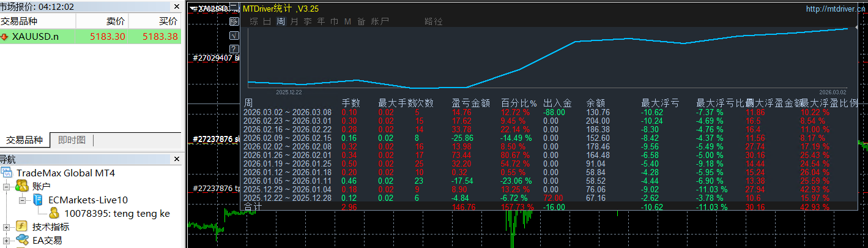Open the 巾 tab in MTDriver
This screenshot has width=868, height=248.
tap(335, 21)
